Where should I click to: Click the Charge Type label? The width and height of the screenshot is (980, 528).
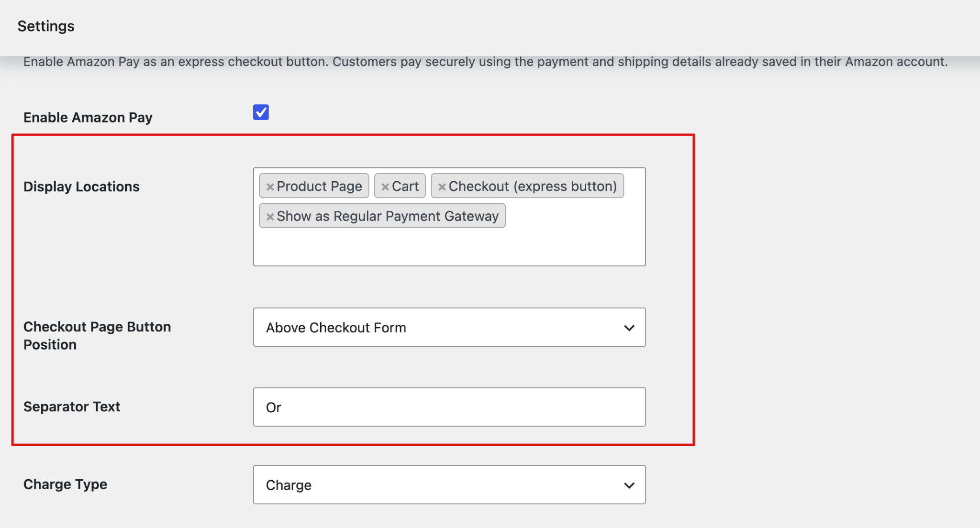coord(65,484)
